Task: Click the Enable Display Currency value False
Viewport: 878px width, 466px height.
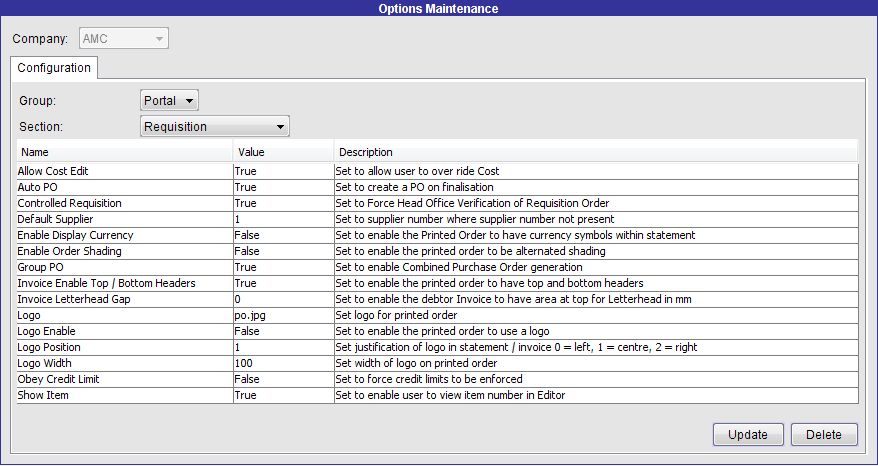Action: [x=283, y=235]
